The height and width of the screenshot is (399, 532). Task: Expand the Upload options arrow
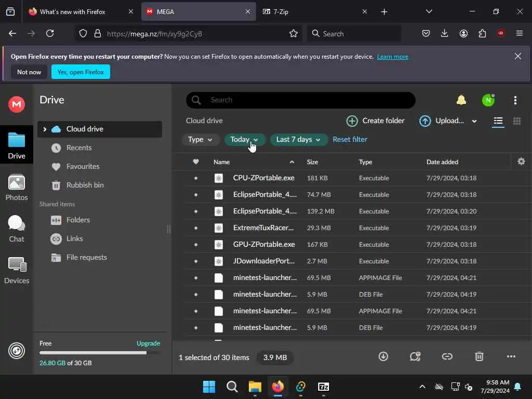474,121
